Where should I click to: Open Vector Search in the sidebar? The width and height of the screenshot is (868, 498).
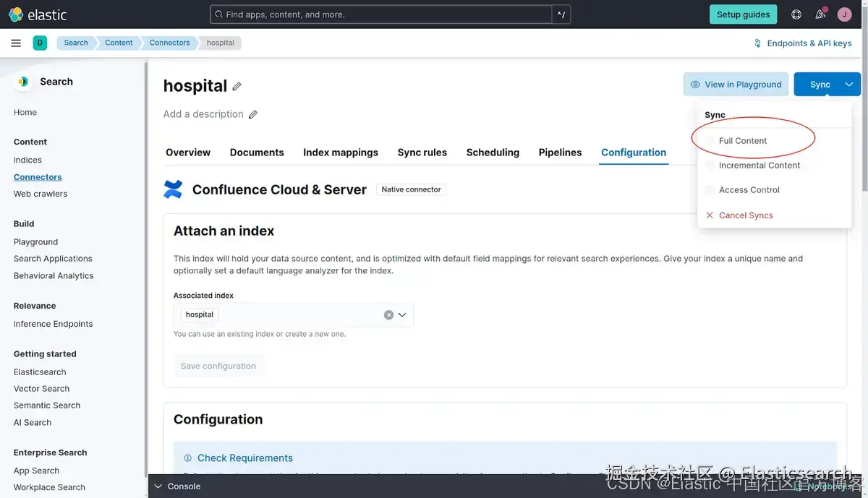[41, 389]
